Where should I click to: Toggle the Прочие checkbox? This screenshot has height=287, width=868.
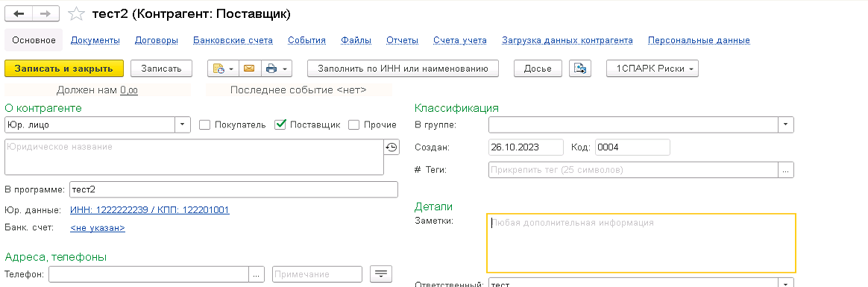[x=353, y=124]
